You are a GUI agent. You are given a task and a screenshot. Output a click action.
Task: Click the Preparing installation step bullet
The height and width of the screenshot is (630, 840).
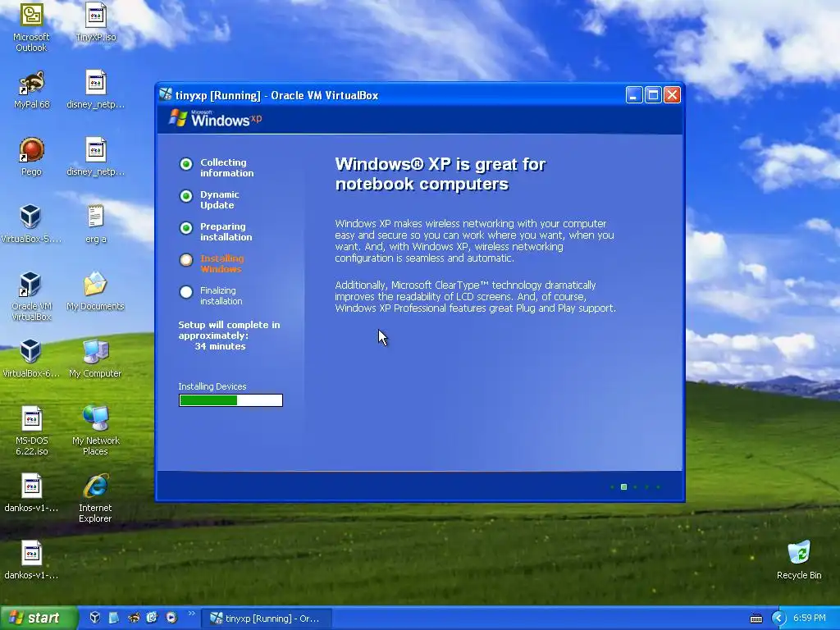[x=186, y=228]
